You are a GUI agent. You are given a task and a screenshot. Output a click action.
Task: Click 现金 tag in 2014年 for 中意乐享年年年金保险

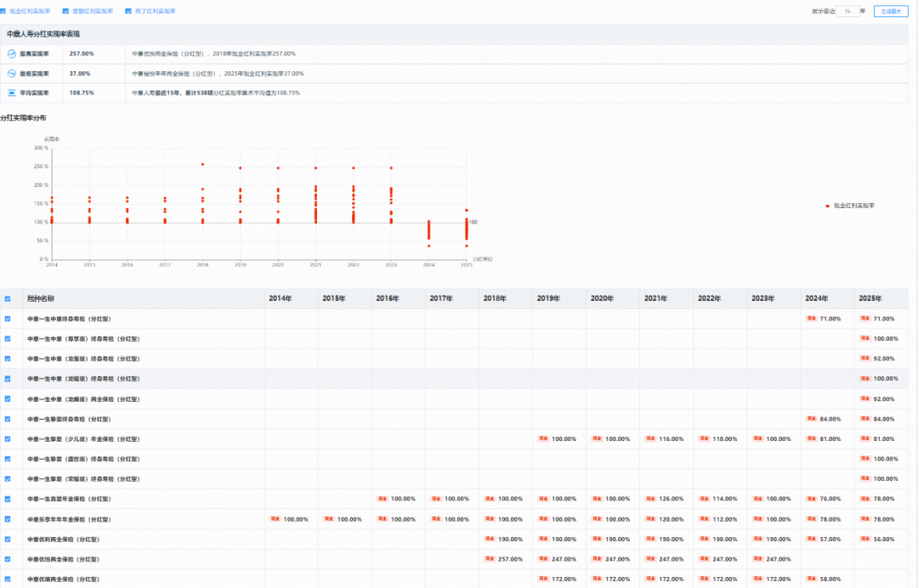coord(275,519)
